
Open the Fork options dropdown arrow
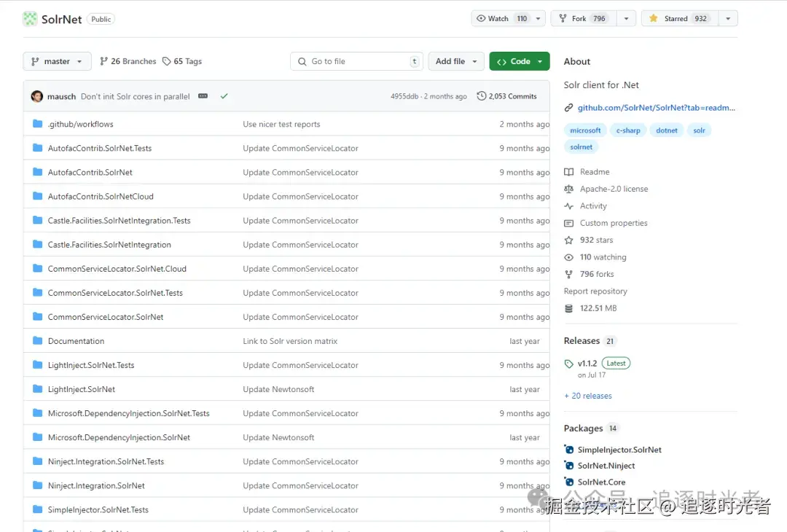click(627, 18)
